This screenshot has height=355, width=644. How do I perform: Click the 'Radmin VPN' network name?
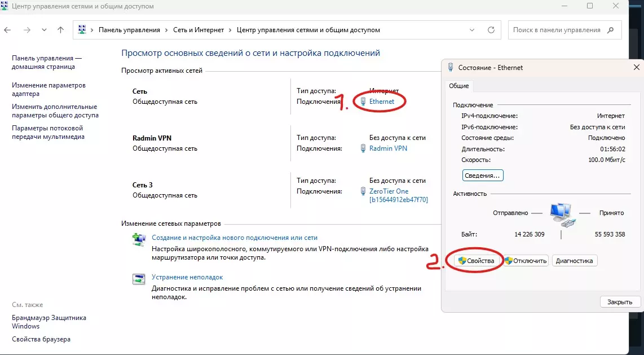(152, 138)
